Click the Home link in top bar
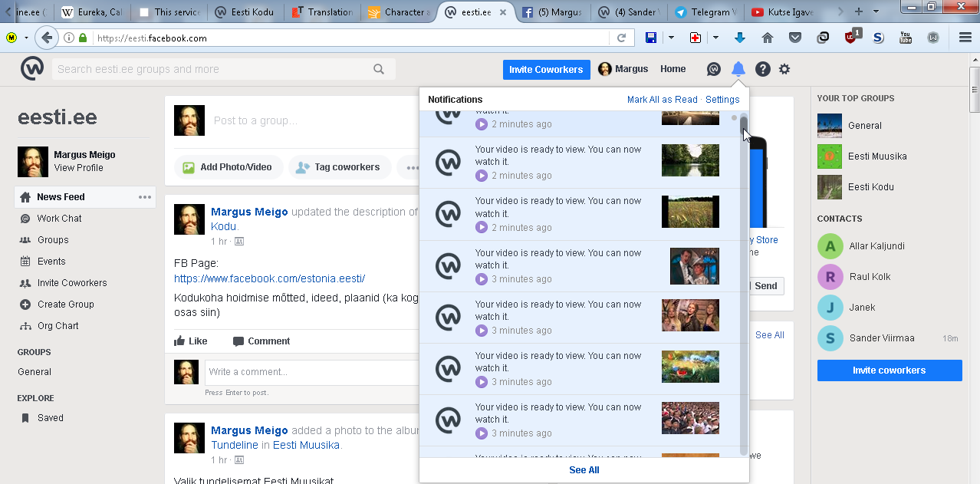Viewport: 980px width, 484px height. (673, 69)
